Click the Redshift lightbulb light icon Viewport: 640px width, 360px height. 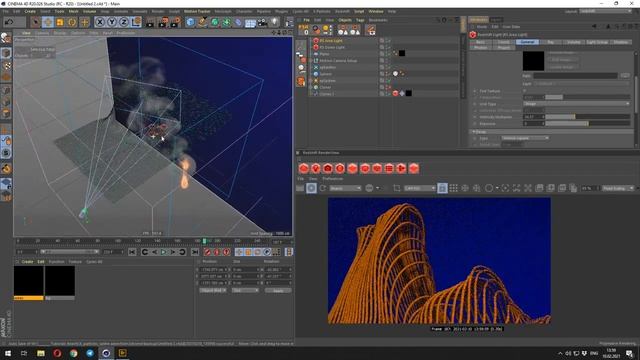(316, 168)
